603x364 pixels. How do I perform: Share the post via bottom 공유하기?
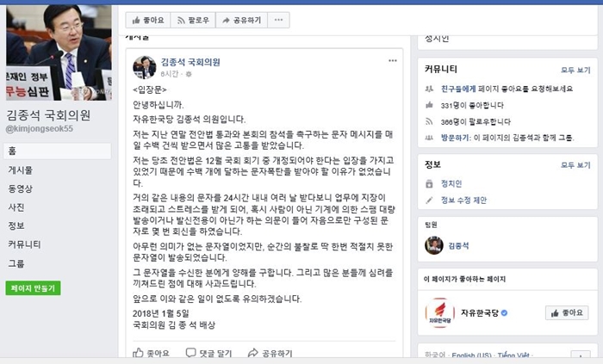(270, 353)
